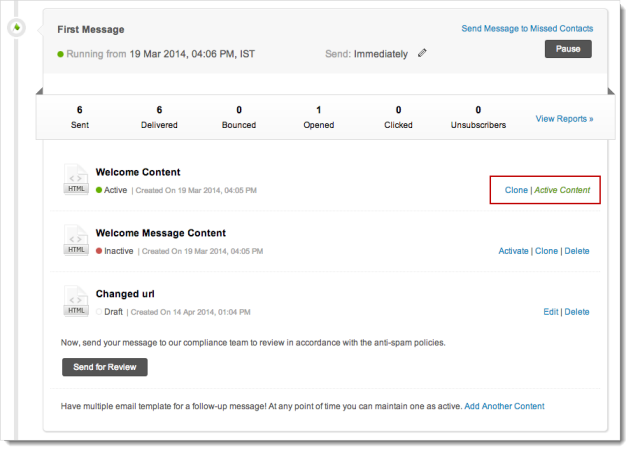631x451 pixels.
Task: Delete the Welcome Message Content template
Action: tap(577, 251)
